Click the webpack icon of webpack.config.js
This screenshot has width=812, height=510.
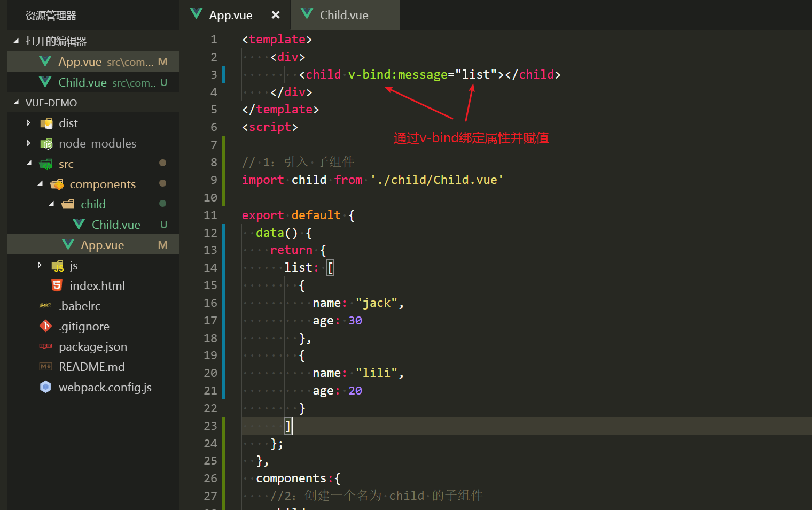pyautogui.click(x=45, y=387)
